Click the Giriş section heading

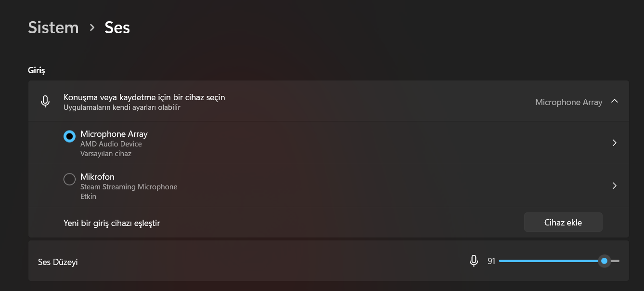pyautogui.click(x=36, y=70)
